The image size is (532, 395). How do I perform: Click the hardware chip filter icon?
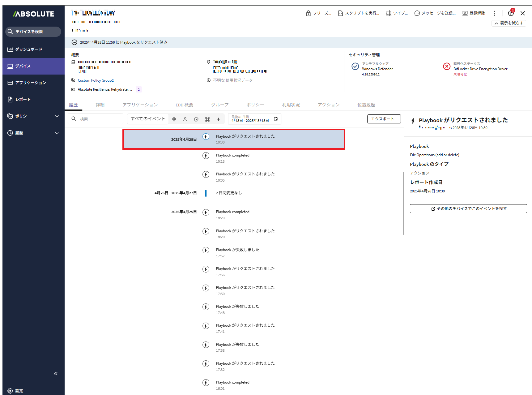(196, 119)
